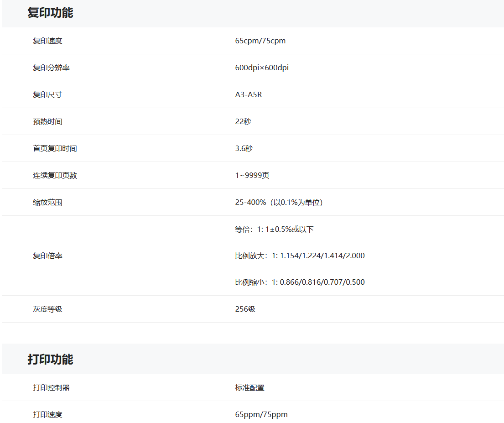This screenshot has height=423, width=504.
Task: Click the 256级 grayscale value
Action: tap(245, 309)
